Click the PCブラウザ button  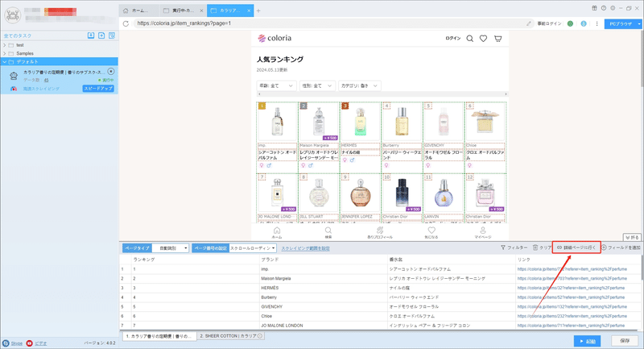point(620,24)
